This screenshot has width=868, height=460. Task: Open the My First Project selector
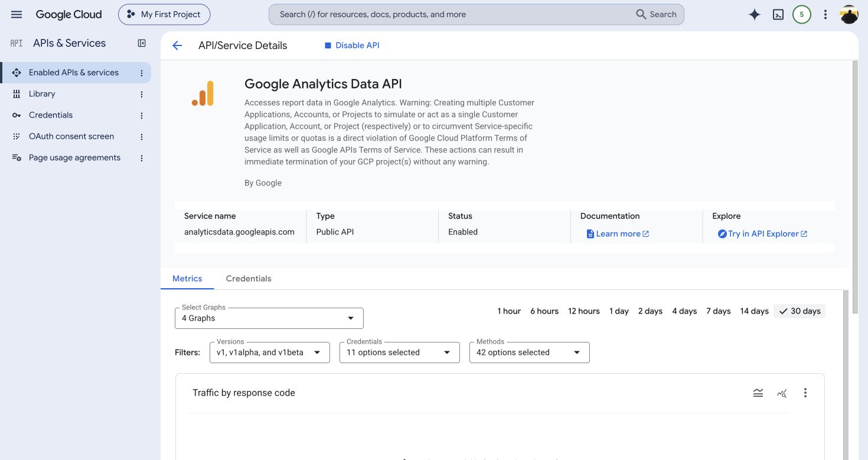164,15
